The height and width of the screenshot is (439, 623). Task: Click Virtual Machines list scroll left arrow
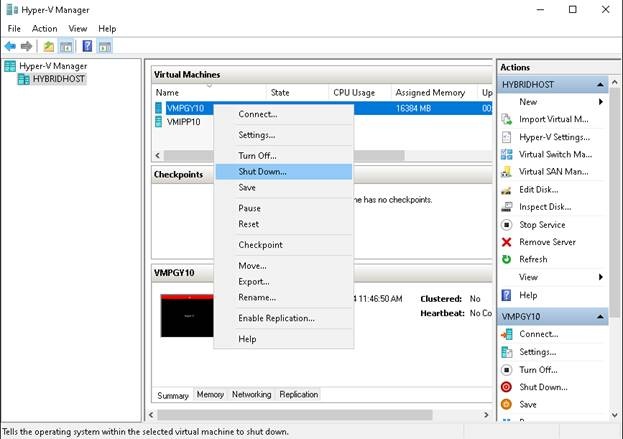(158, 155)
